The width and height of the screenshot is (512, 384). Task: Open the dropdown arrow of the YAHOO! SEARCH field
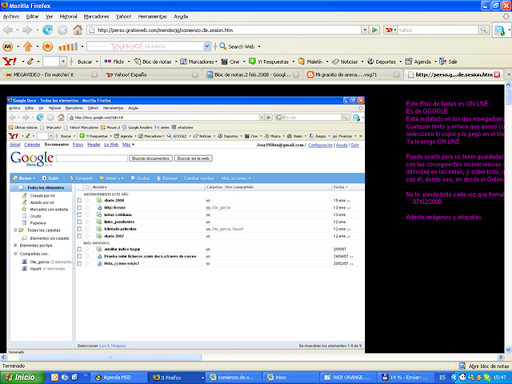[x=207, y=46]
